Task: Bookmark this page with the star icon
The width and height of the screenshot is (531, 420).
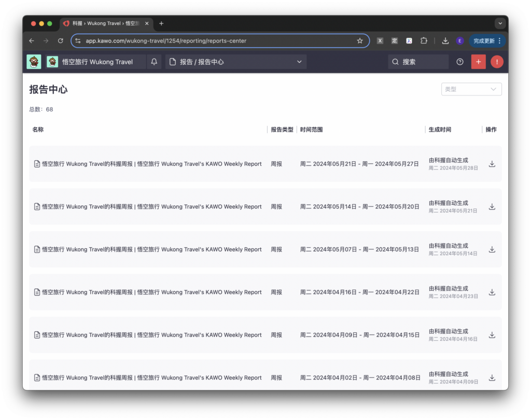Action: coord(360,40)
